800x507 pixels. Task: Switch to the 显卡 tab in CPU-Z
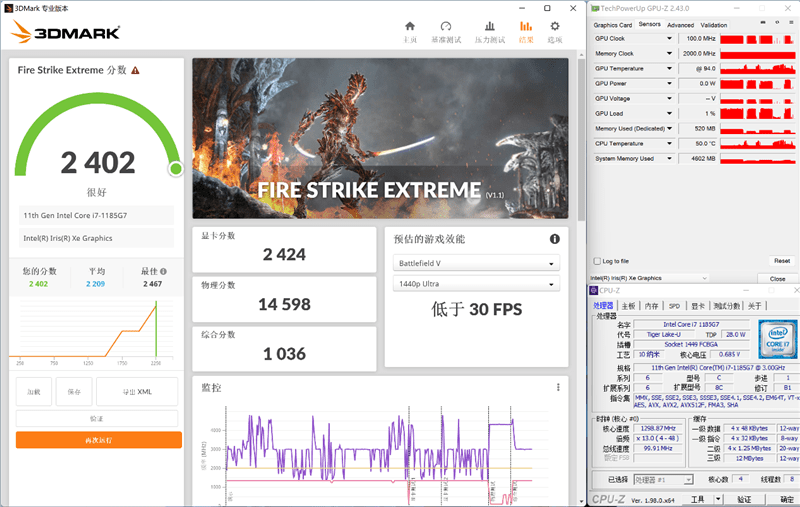click(697, 306)
